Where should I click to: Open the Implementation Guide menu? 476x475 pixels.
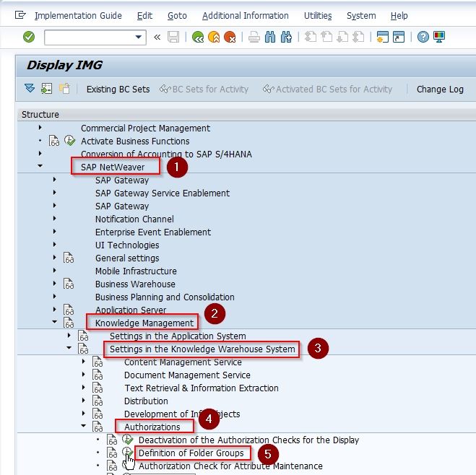click(78, 15)
